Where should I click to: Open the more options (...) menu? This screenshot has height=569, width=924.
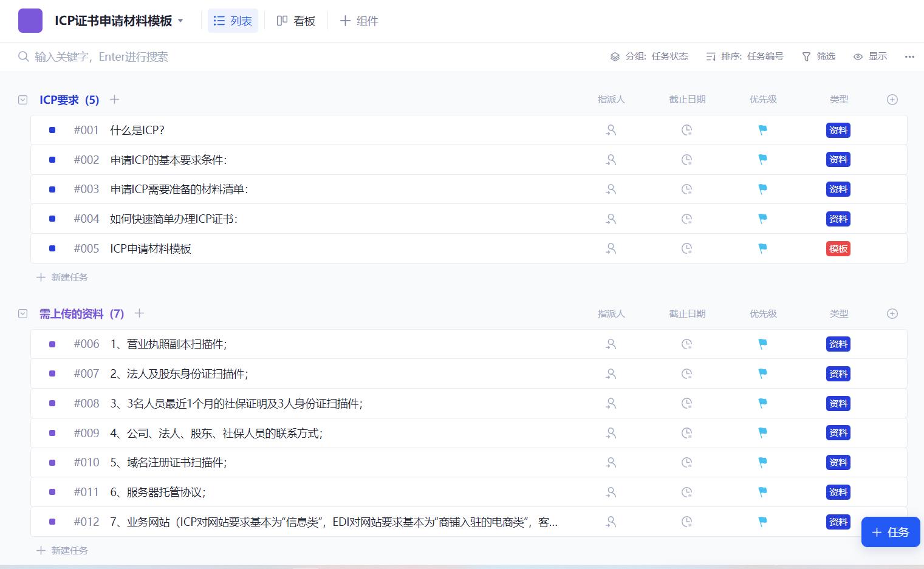pos(909,56)
